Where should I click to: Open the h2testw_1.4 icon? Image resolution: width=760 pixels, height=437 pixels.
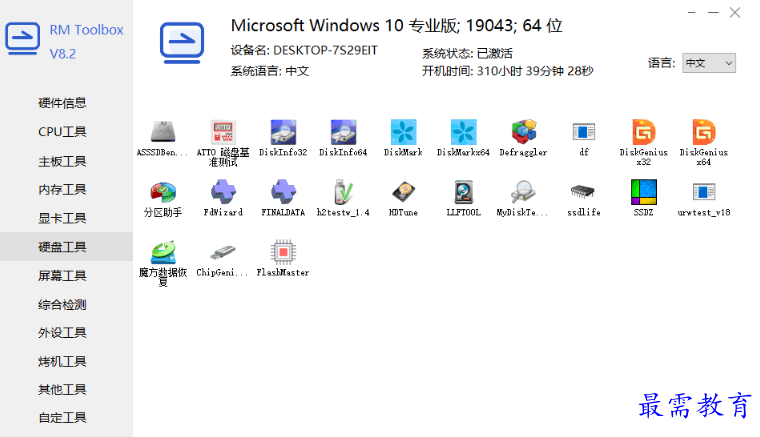tap(343, 192)
